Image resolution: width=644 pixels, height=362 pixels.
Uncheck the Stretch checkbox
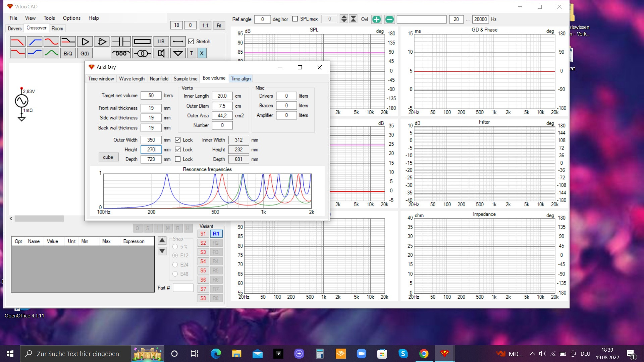191,42
